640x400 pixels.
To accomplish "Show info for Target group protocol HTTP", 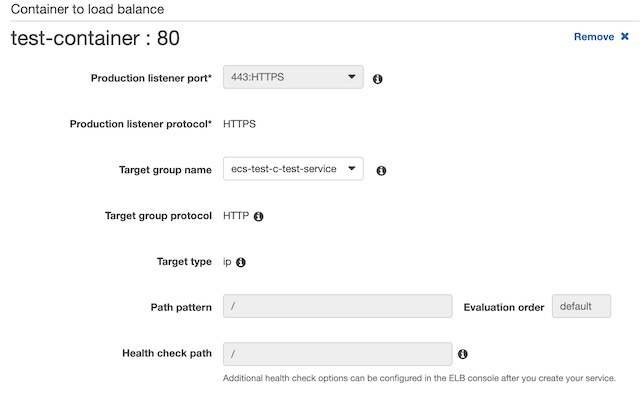I will (258, 216).
